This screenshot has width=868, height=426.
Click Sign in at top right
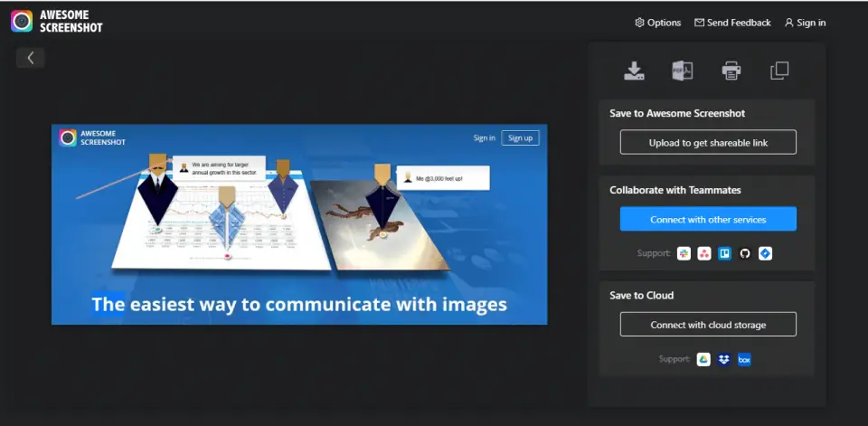pyautogui.click(x=805, y=23)
